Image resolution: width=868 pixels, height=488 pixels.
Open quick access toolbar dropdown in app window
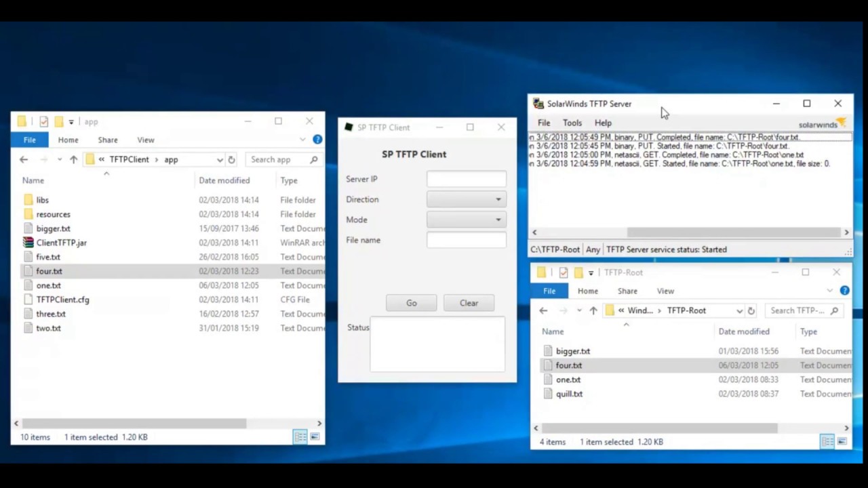[x=71, y=122]
